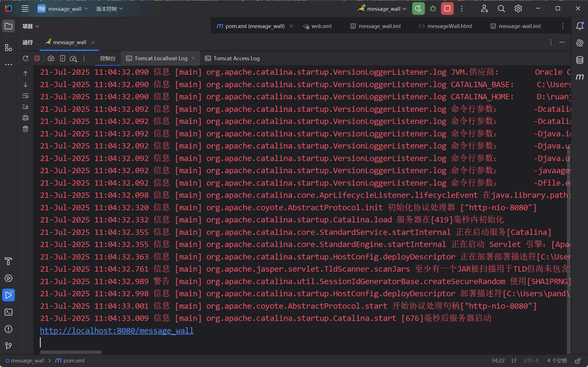Open the Git version control tool window
Viewport: 588px width, 367px height.
pos(8,346)
